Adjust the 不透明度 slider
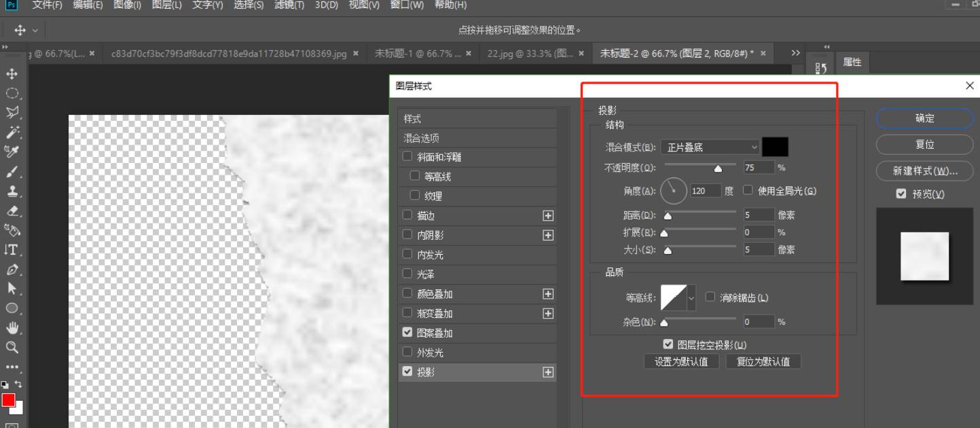This screenshot has width=980, height=428. [x=718, y=168]
